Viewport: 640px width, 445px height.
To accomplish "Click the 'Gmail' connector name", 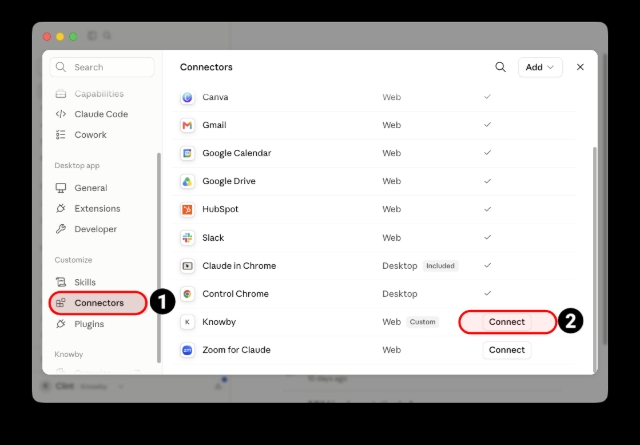I will [214, 125].
